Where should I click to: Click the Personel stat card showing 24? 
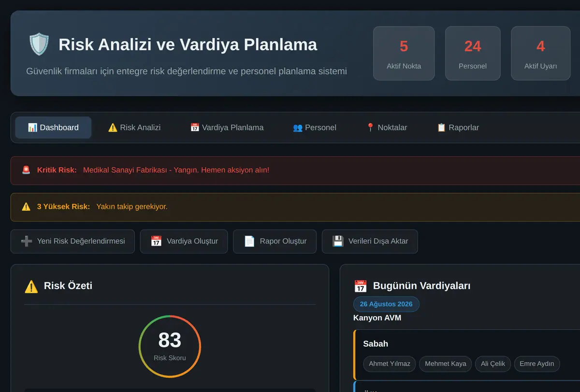[x=473, y=53]
